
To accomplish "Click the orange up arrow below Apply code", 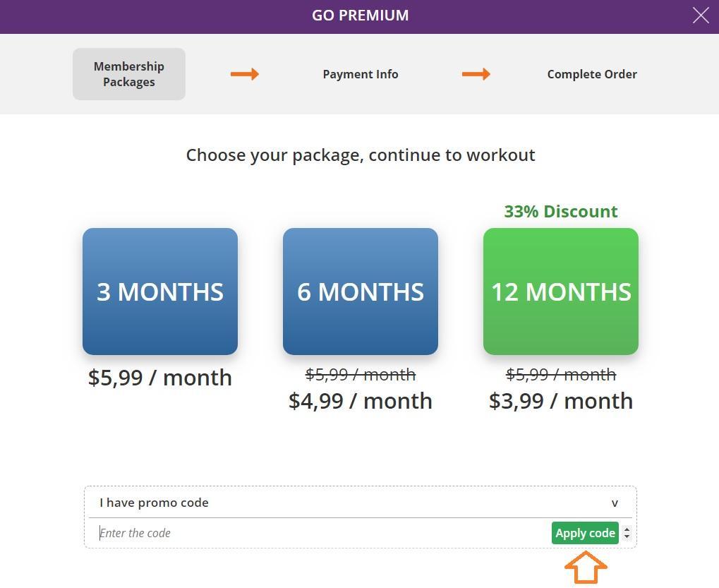I will [586, 568].
